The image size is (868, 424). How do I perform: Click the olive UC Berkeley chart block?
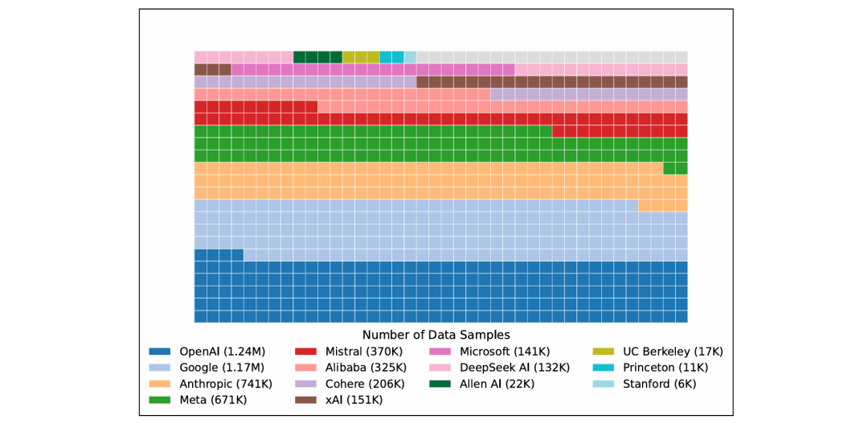361,56
